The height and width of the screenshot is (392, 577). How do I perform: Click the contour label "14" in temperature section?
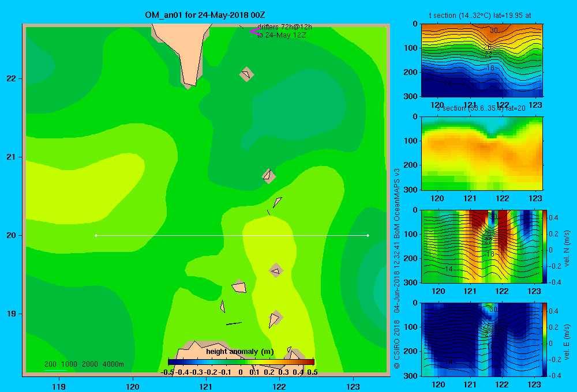pyautogui.click(x=448, y=83)
